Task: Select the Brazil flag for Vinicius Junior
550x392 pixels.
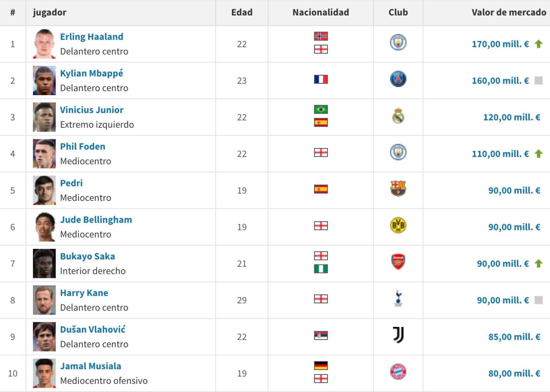Action: click(x=320, y=110)
